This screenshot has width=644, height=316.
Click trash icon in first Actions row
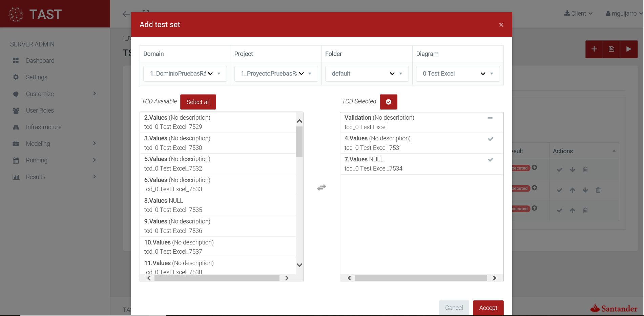[585, 170]
